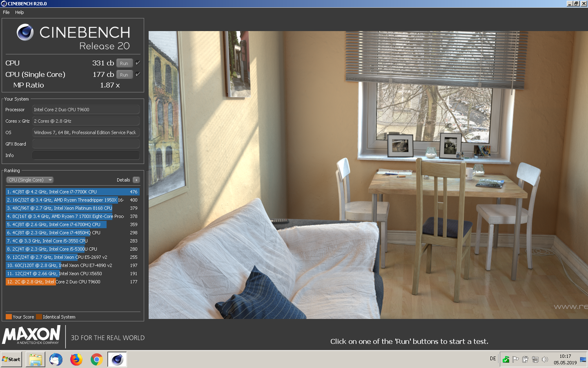Click the 331 cb CPU score

103,63
